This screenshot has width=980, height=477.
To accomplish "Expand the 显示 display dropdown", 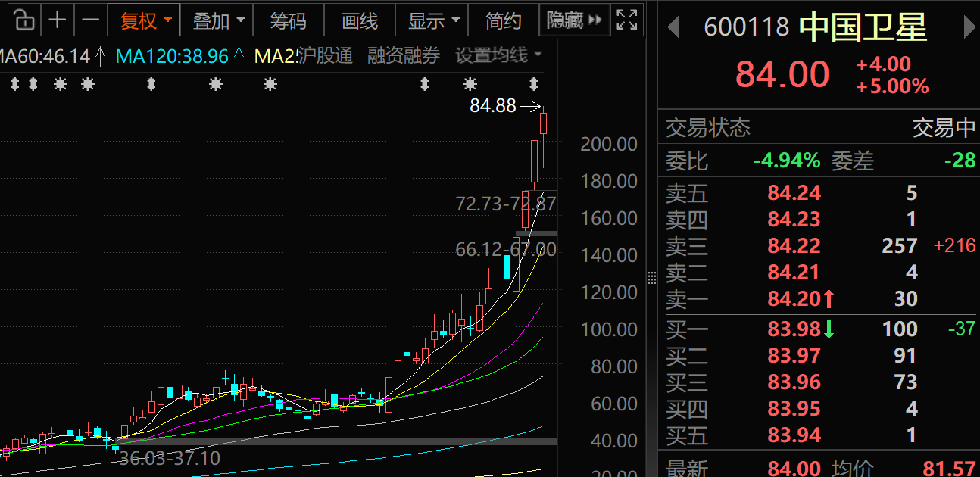I will coord(433,20).
